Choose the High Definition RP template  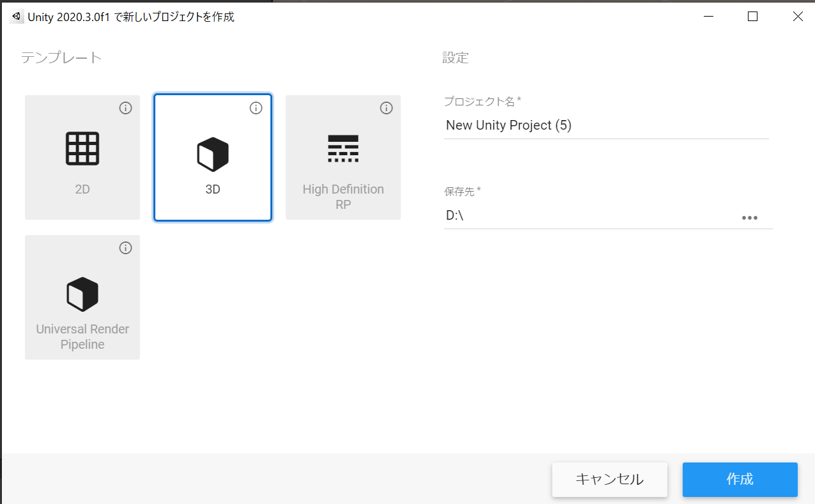pos(343,157)
